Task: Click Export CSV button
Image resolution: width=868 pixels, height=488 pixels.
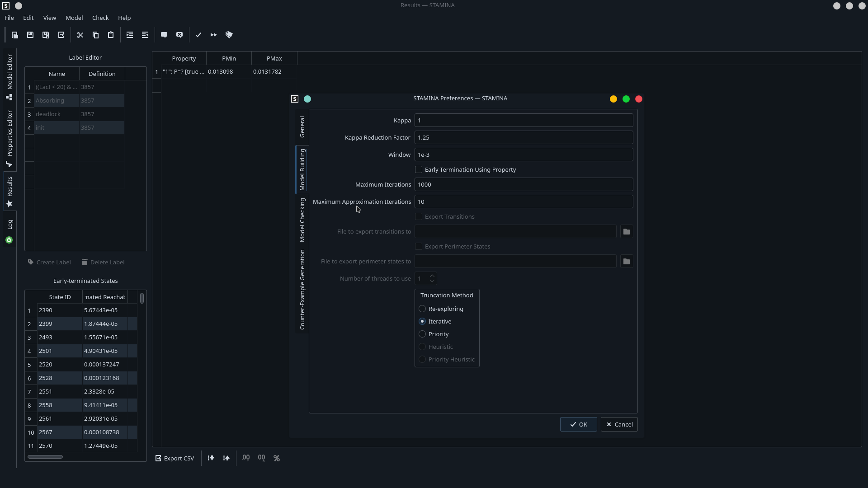Action: pos(175,459)
